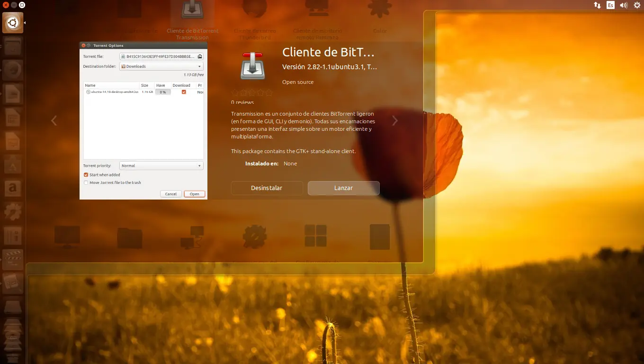Click the empty star rating row
This screenshot has height=364, width=644.
(252, 93)
